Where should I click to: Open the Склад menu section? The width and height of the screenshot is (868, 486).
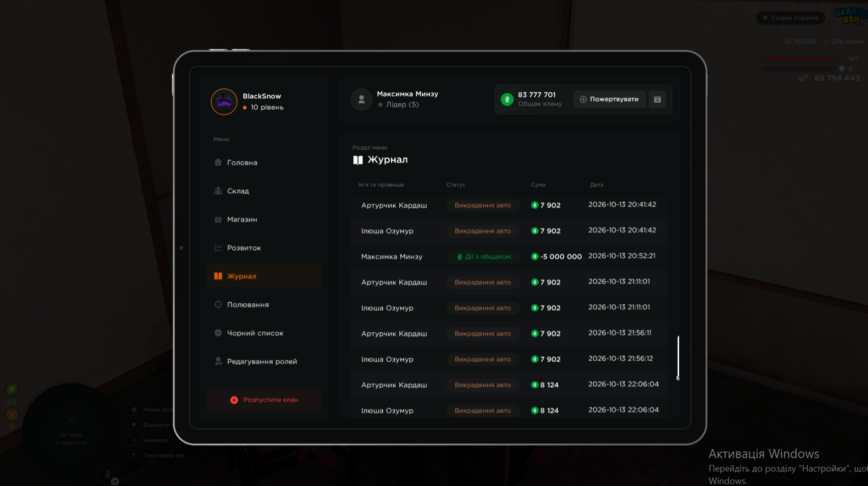pos(264,191)
